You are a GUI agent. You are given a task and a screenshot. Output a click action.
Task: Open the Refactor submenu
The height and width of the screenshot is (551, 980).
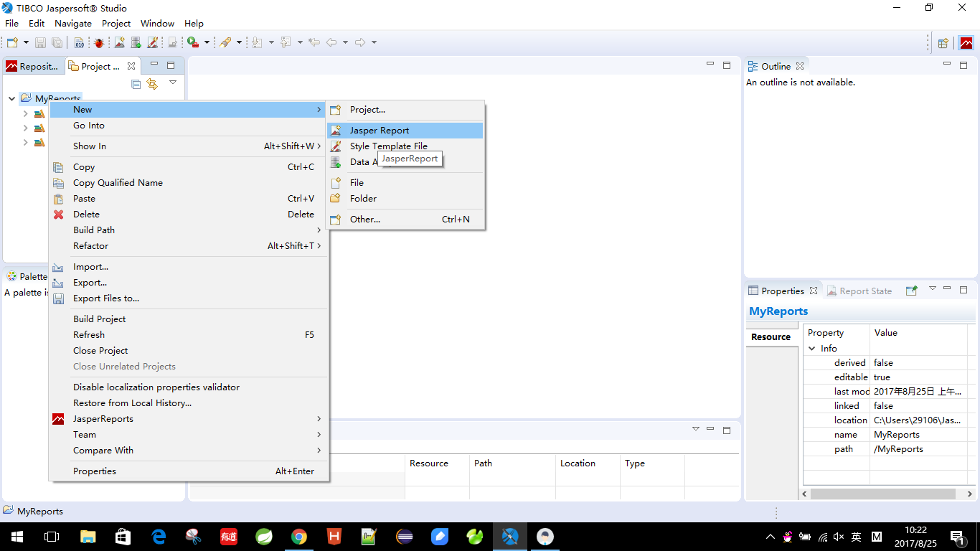(189, 245)
